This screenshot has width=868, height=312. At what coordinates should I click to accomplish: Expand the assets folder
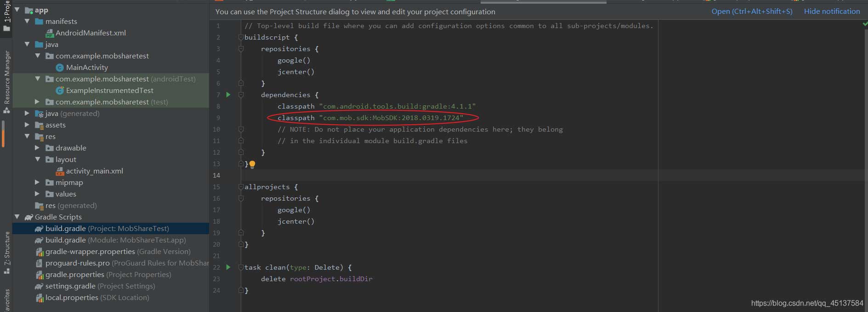(x=27, y=125)
